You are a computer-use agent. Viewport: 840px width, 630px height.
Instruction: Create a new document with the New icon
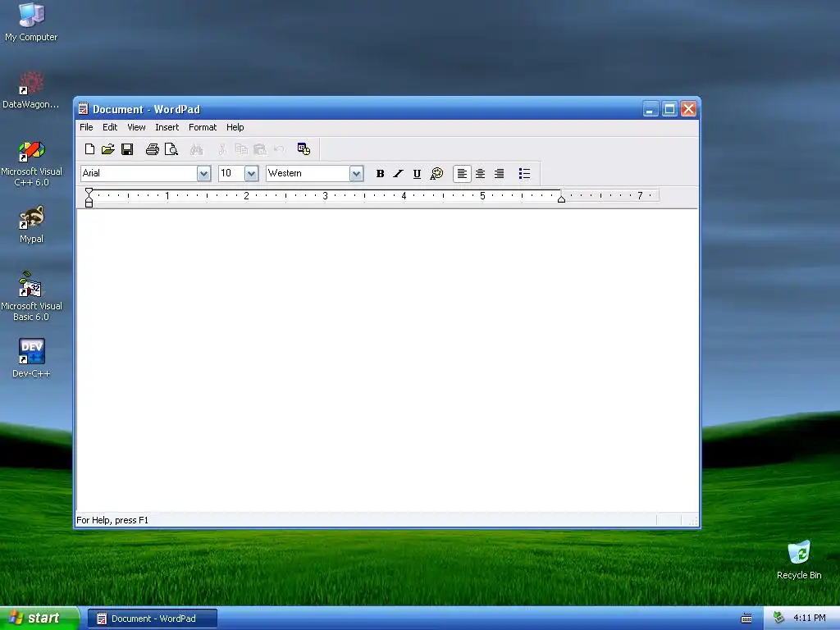[90, 149]
